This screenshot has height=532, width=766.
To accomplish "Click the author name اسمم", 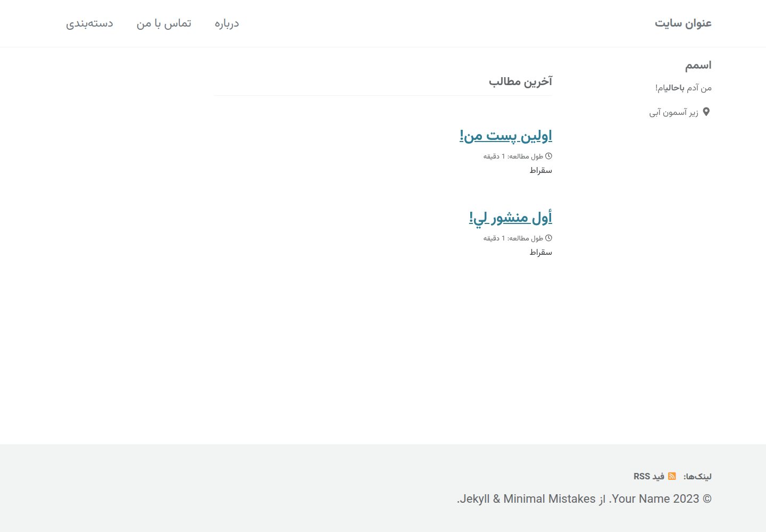I will click(x=698, y=65).
